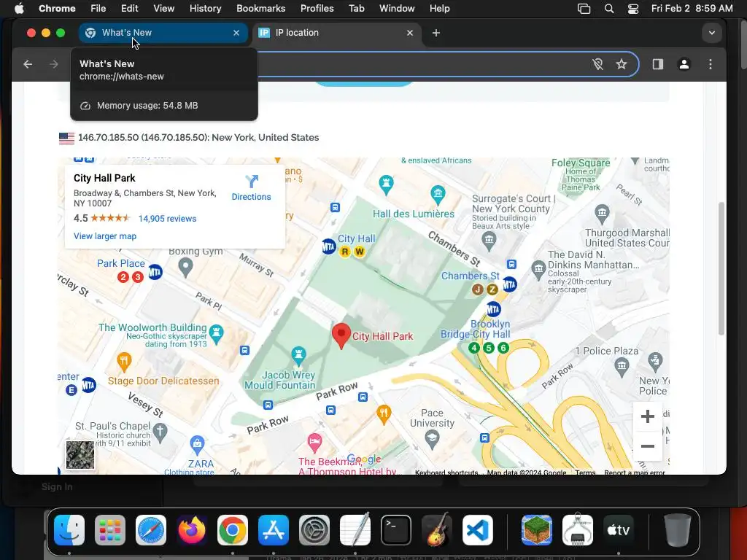Viewport: 747px width, 560px height.
Task: Toggle the Chrome side panel icon
Action: 658,64
